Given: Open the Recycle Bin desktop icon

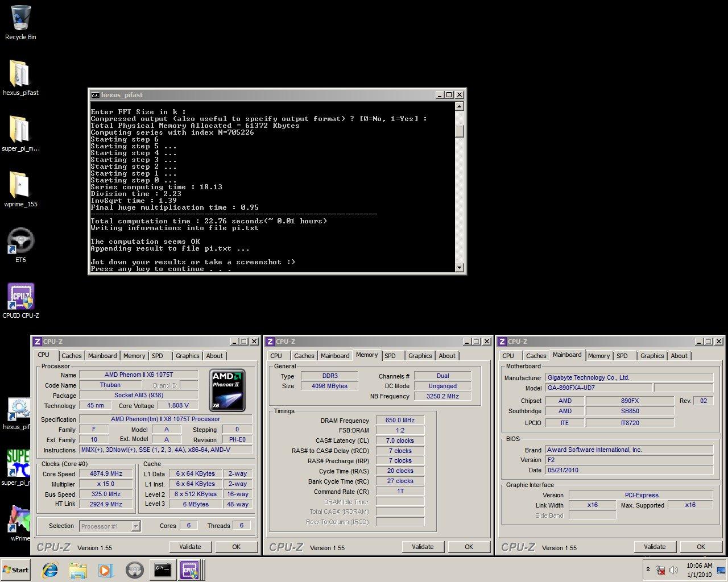Looking at the screenshot, I should 20,23.
